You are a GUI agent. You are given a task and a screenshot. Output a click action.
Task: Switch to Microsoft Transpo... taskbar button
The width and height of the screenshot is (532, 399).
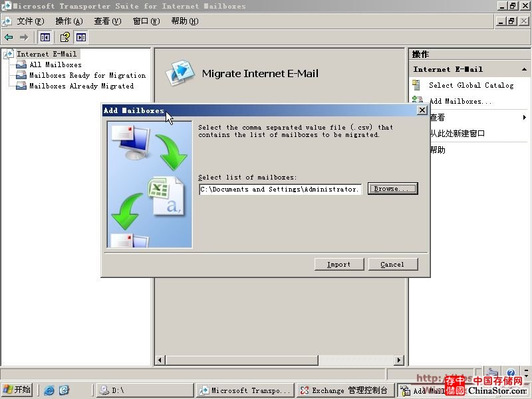[x=245, y=390]
